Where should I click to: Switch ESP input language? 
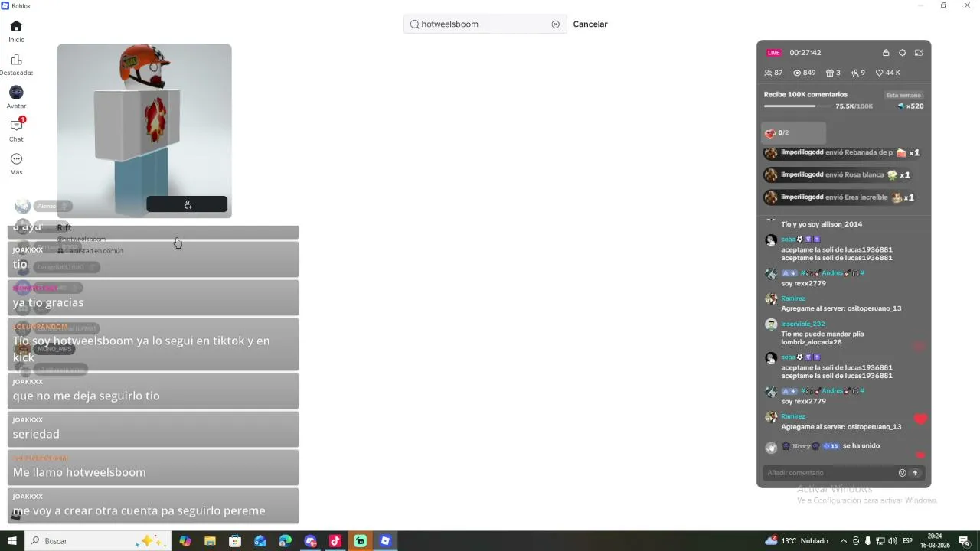[909, 541]
